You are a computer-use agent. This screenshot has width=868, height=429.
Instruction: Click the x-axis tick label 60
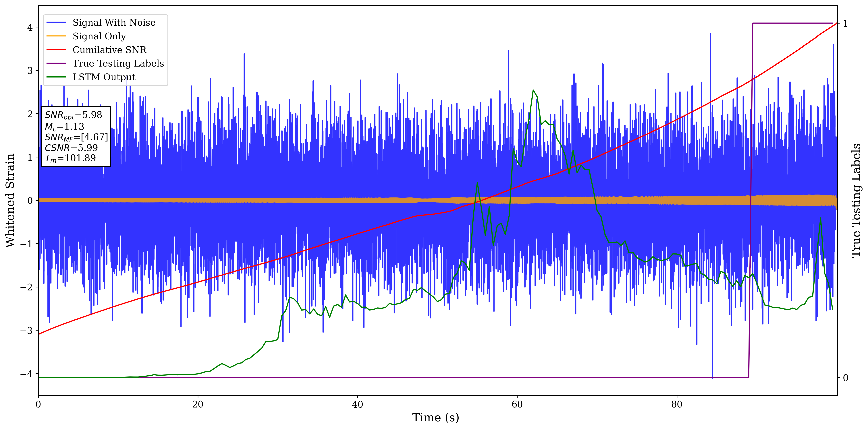point(517,404)
